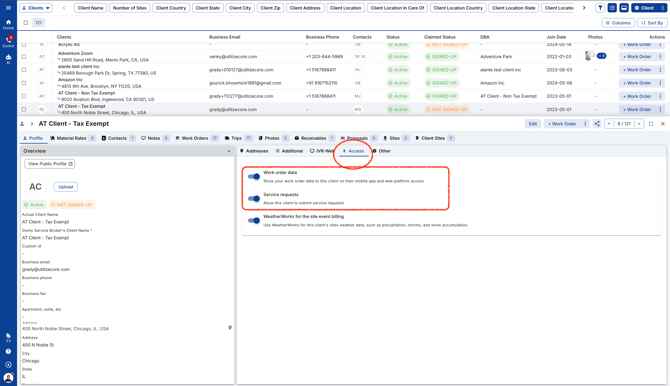Screen dimensions: 670x386
Task: Switch to the Notes tab
Action: click(x=155, y=138)
